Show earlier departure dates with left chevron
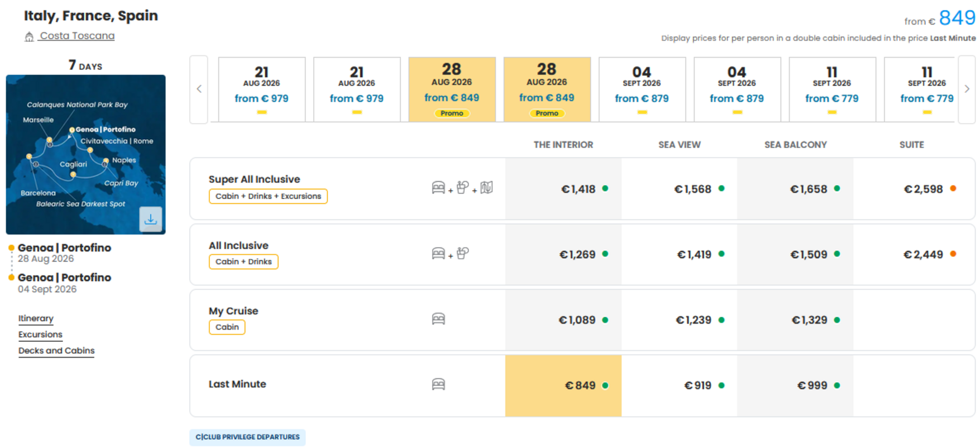 click(199, 89)
